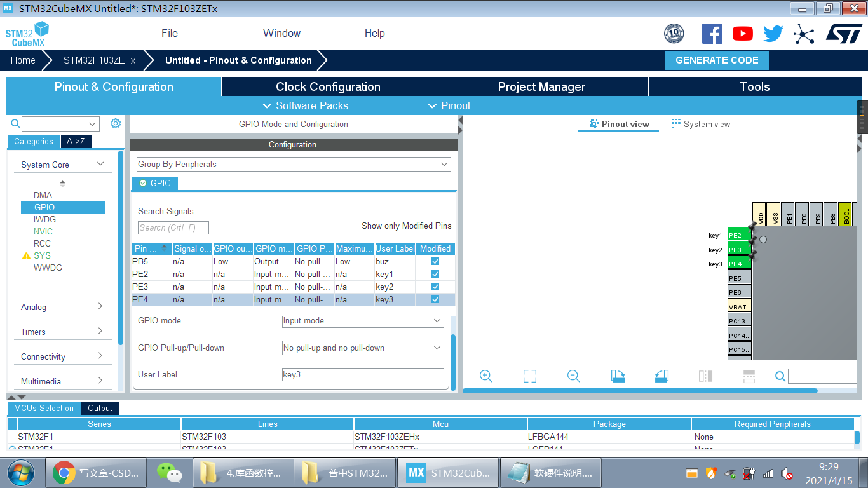Image resolution: width=868 pixels, height=488 pixels.
Task: Click the ST community network icon
Action: (x=804, y=34)
